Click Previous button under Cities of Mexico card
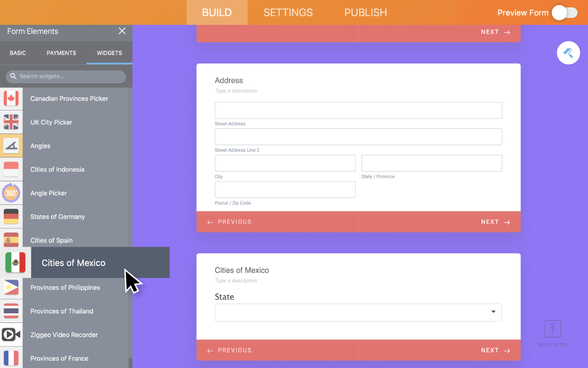Viewport: 588px width, 368px height. pos(230,351)
